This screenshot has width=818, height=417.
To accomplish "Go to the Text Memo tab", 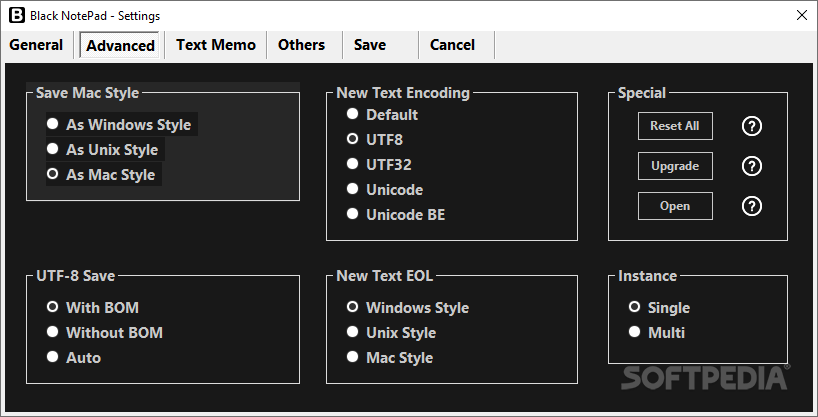I will [x=216, y=45].
